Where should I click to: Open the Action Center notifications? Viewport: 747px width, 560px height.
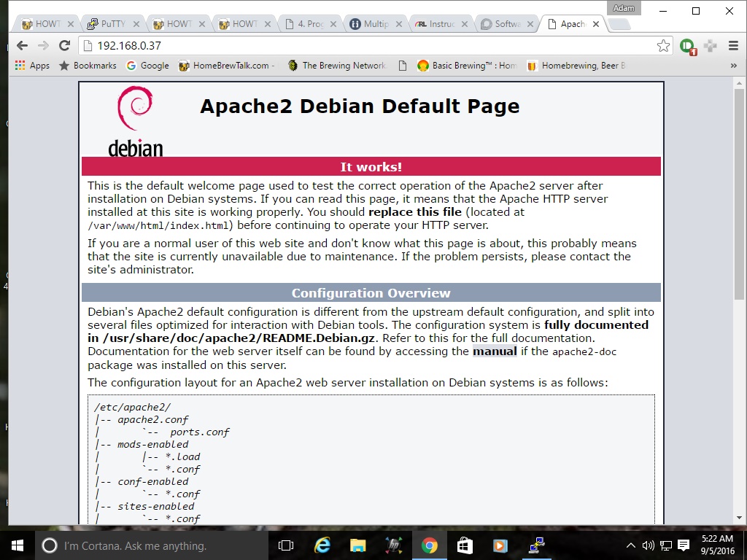point(684,545)
